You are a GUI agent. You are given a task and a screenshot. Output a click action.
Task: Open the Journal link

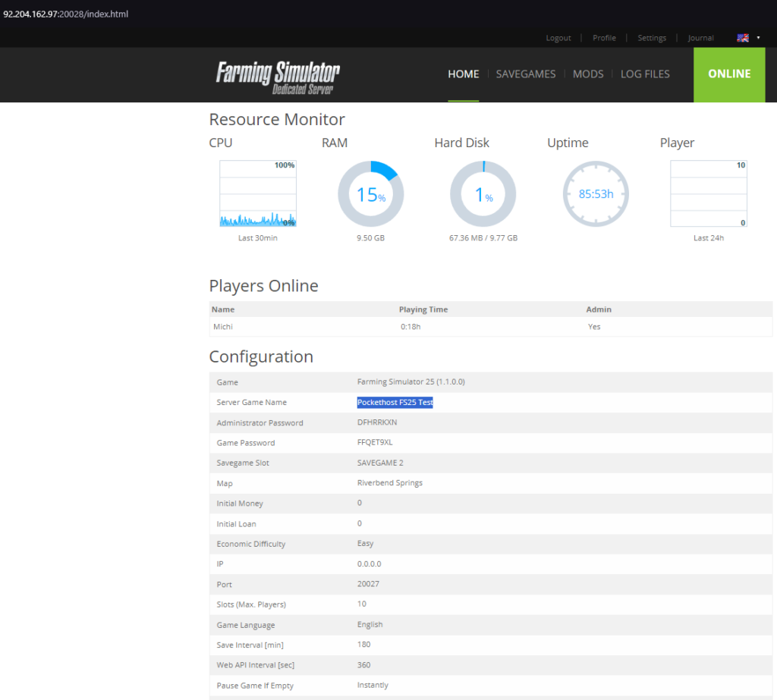point(700,38)
